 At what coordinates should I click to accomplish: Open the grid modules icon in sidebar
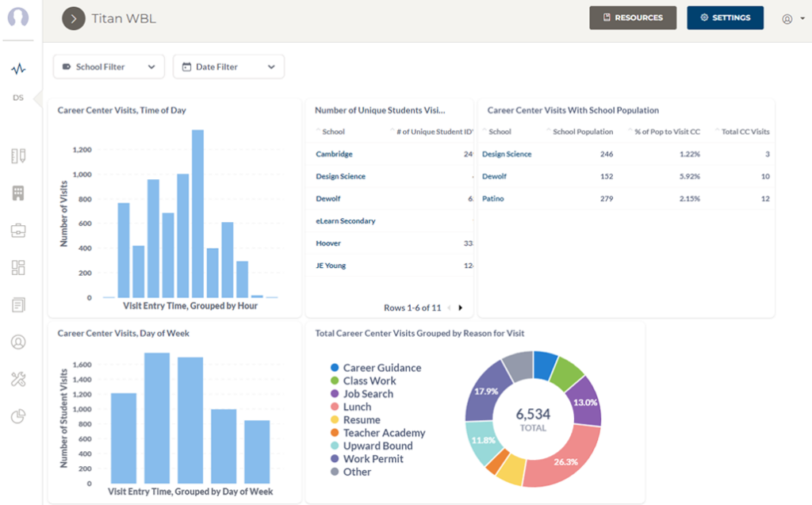click(x=18, y=267)
